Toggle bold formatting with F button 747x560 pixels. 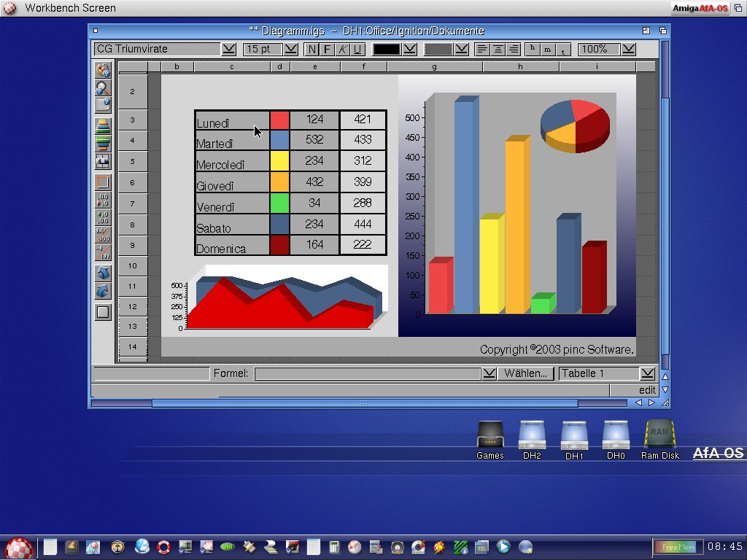(328, 49)
